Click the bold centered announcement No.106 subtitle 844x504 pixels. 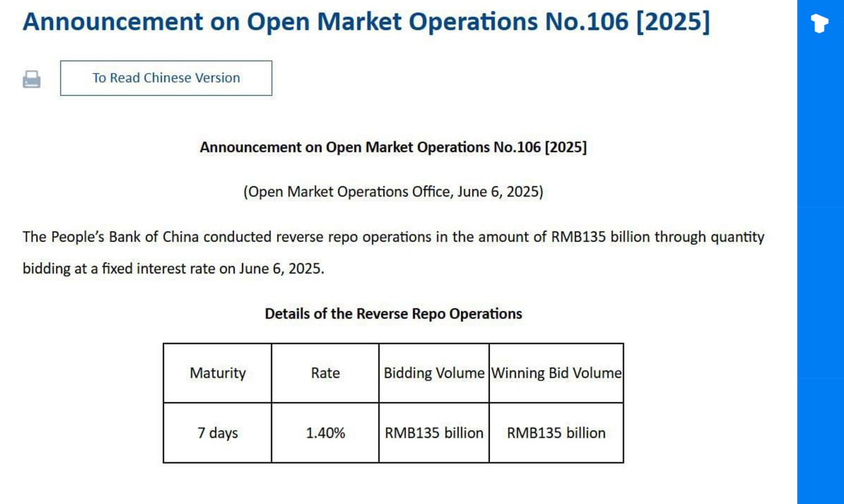tap(393, 147)
